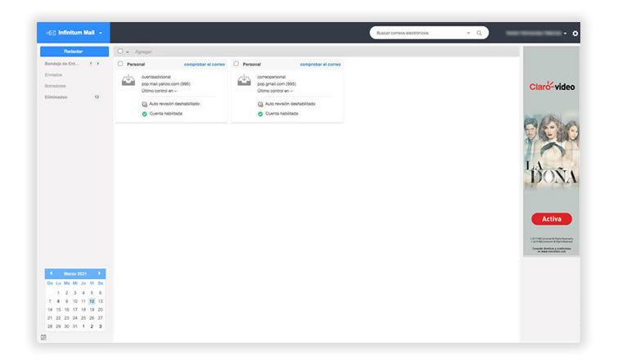The height and width of the screenshot is (364, 618).
Task: Go to previous month in calendar
Action: pos(52,273)
